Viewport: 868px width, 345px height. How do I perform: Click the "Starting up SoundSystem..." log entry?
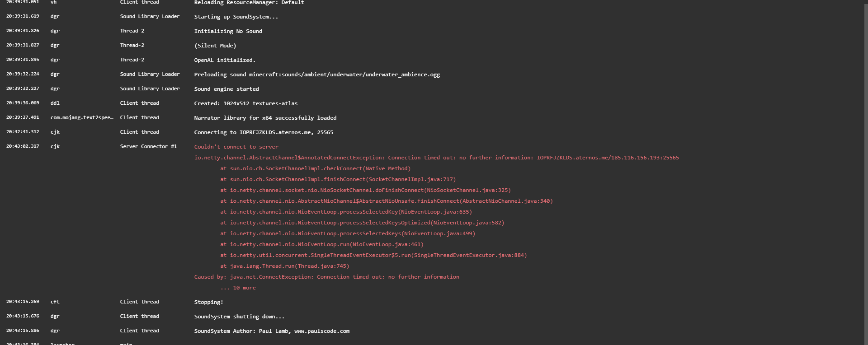236,17
